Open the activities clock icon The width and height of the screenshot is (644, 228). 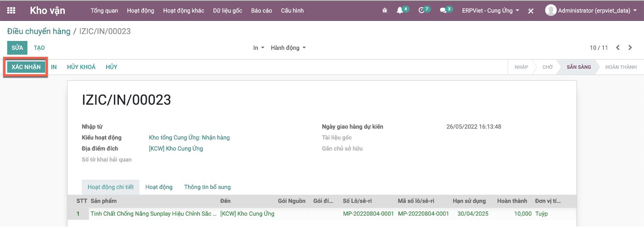tap(421, 10)
